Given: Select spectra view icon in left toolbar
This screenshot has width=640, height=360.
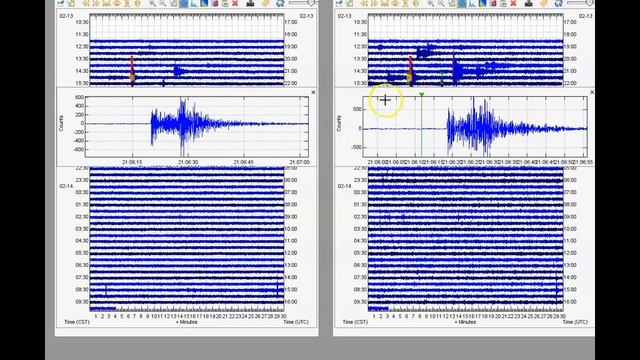Looking at the screenshot, I should tap(194, 3).
